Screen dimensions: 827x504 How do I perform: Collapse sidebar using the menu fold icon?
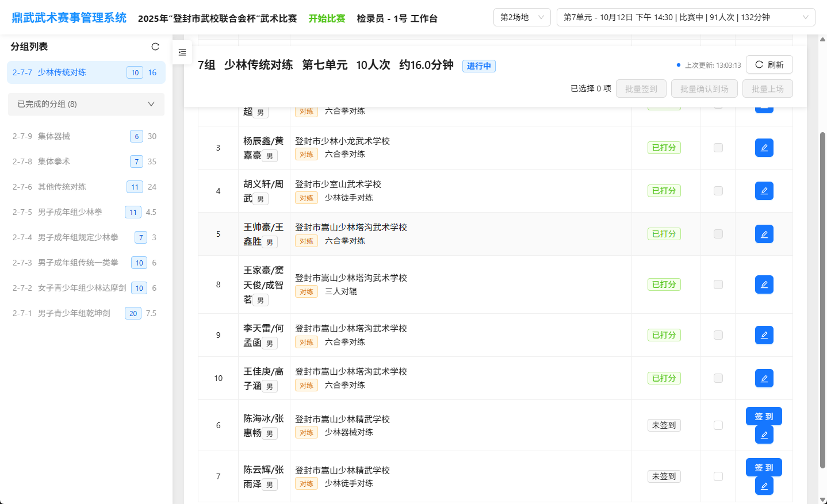click(x=182, y=52)
